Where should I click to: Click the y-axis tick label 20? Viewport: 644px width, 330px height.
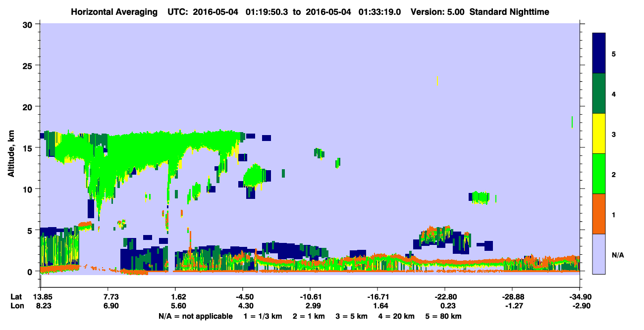coord(28,106)
